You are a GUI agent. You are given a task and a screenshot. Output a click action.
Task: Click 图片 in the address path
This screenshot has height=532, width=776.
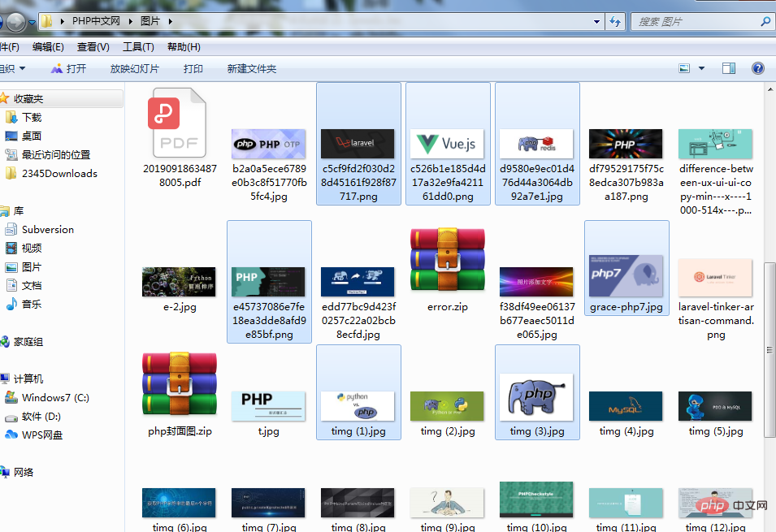[x=150, y=21]
